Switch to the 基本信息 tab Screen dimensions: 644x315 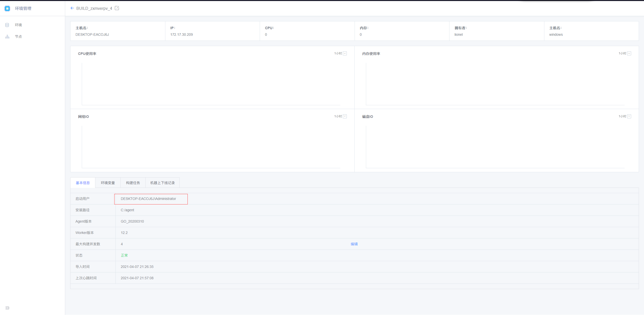click(x=83, y=183)
